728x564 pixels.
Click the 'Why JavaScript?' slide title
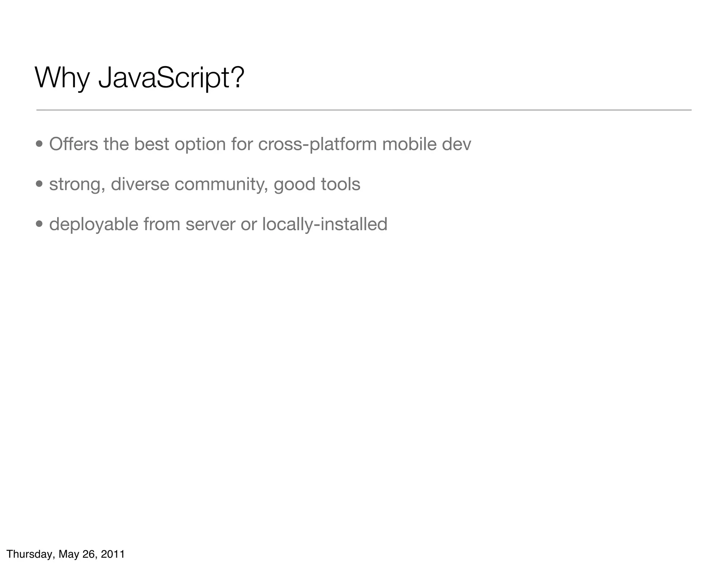[x=139, y=78]
